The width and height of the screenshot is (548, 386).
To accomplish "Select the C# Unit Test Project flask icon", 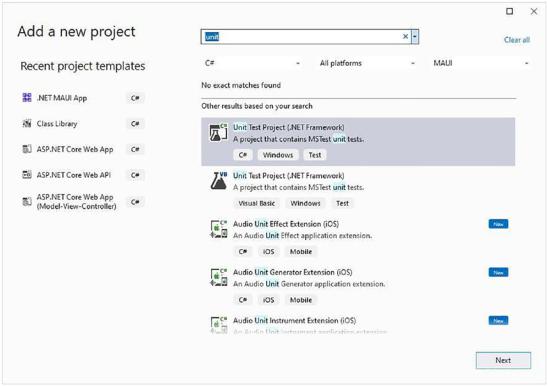I will point(218,133).
